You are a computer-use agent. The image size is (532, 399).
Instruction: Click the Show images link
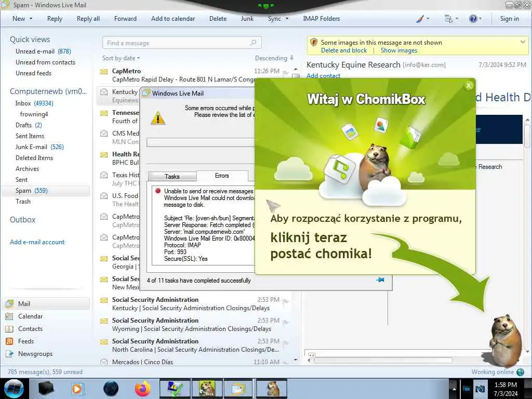pos(398,50)
